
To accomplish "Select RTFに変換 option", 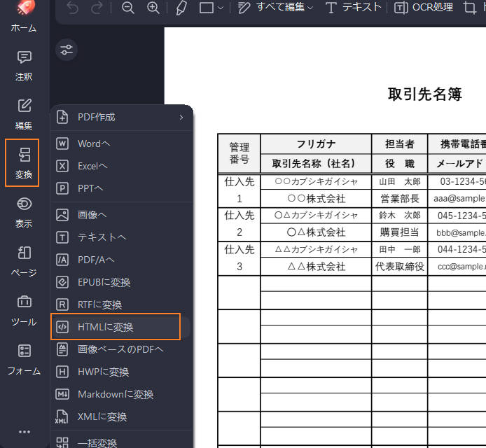I will (x=122, y=305).
